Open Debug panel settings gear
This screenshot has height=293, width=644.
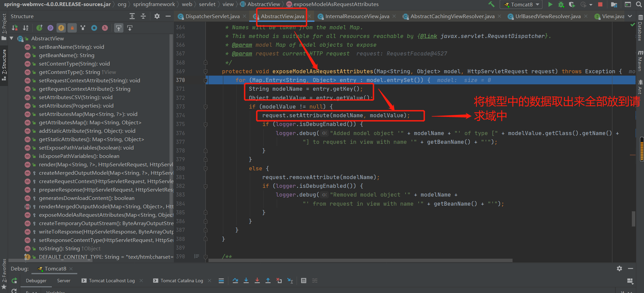(x=619, y=268)
